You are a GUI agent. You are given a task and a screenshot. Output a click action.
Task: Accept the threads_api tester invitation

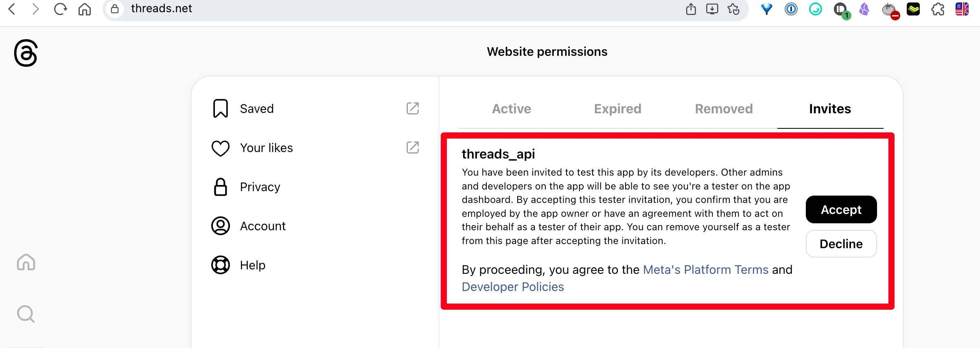point(841,209)
